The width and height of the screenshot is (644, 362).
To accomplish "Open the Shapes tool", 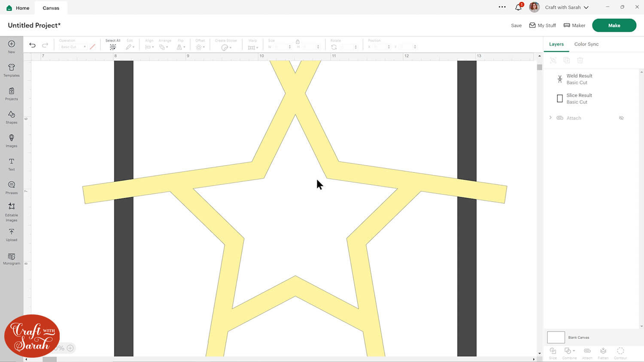I will [x=12, y=117].
